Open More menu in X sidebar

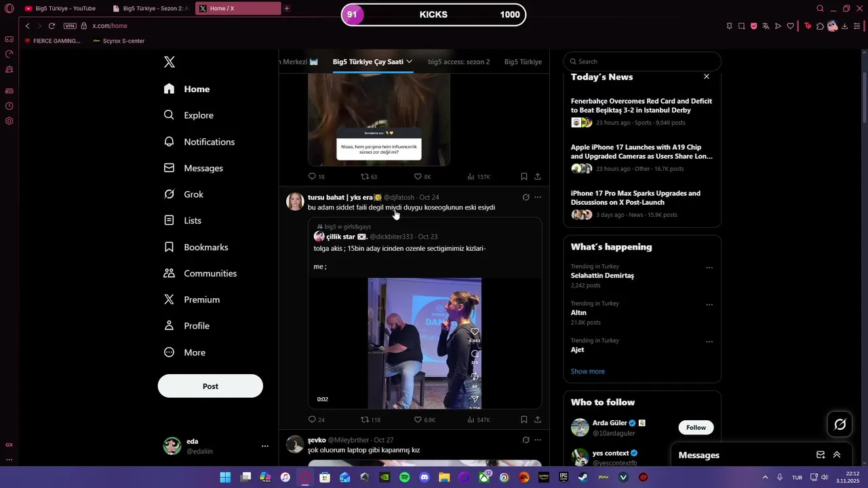184,352
